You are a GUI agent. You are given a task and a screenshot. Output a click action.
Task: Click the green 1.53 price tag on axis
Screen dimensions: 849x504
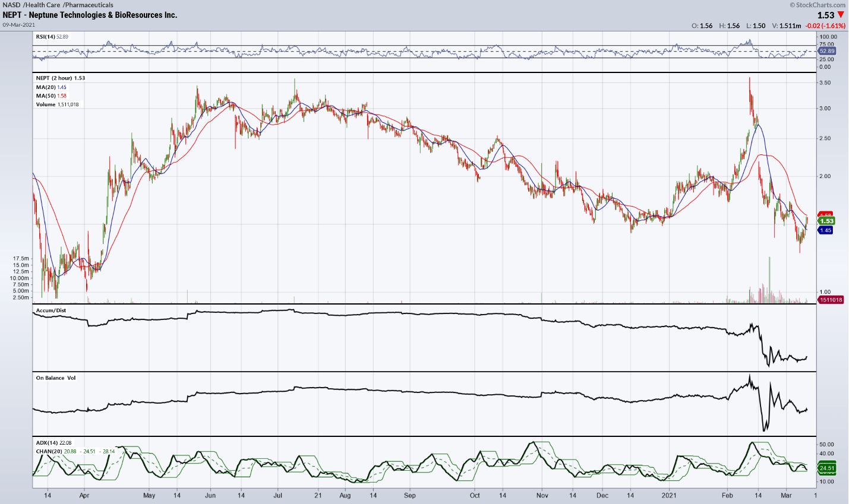pos(827,221)
